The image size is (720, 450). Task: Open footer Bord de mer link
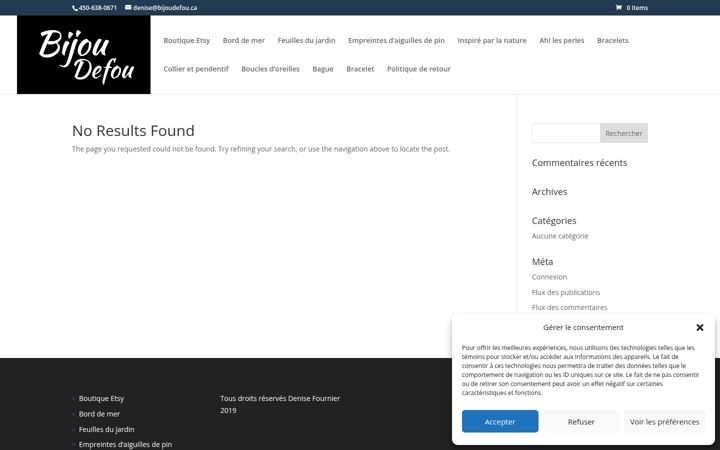click(99, 414)
